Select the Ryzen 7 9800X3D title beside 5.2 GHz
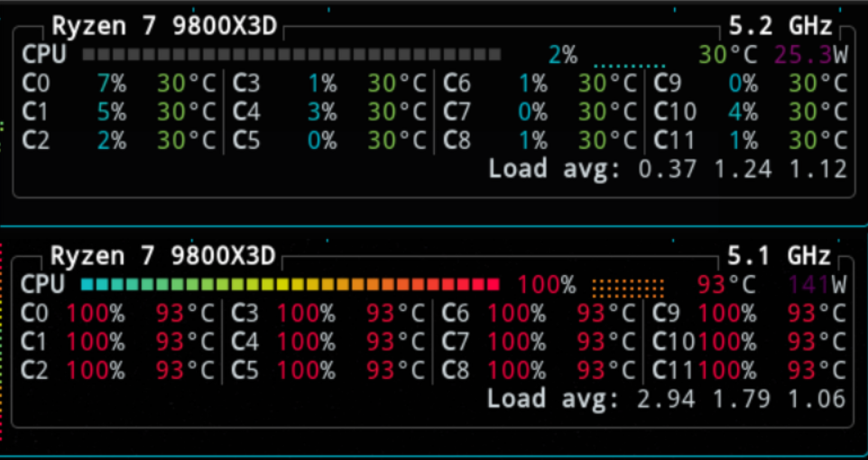This screenshot has height=460, width=868. (164, 26)
